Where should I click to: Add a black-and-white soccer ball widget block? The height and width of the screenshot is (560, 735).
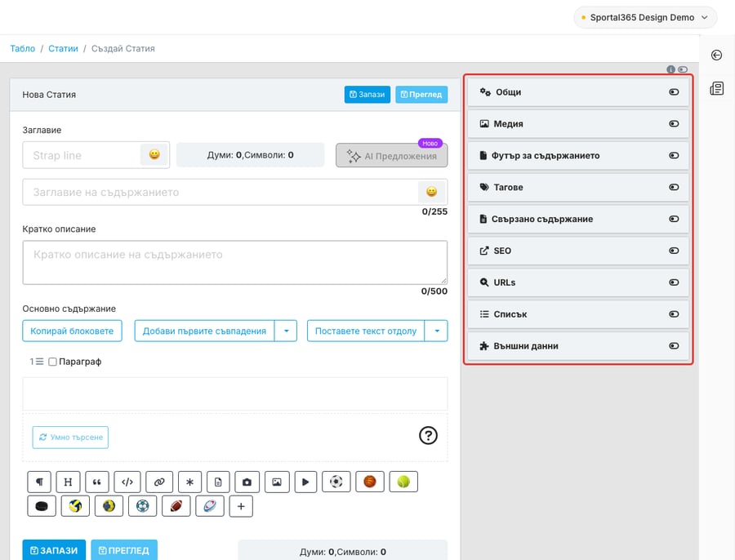point(336,482)
